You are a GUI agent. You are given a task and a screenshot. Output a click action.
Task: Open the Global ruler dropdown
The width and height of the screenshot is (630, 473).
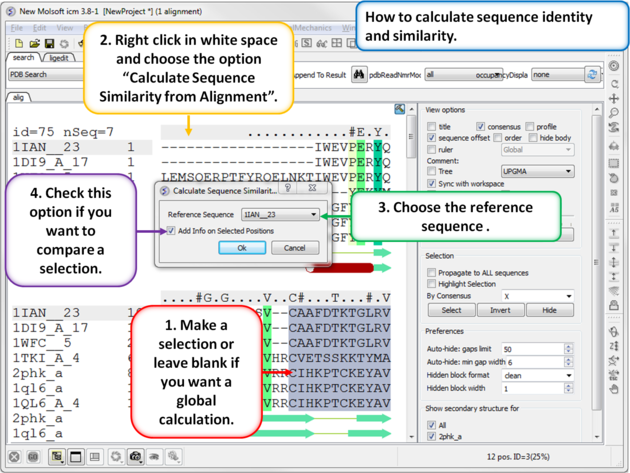538,149
